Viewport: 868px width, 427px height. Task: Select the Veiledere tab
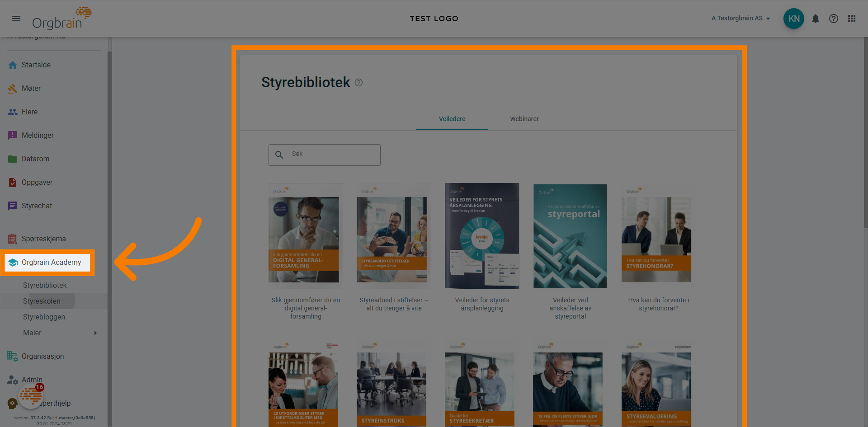pos(452,119)
